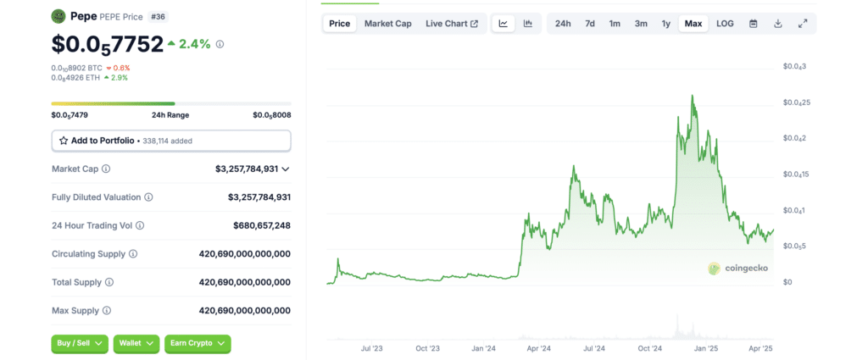Click external link icon on Live Chart

point(475,24)
